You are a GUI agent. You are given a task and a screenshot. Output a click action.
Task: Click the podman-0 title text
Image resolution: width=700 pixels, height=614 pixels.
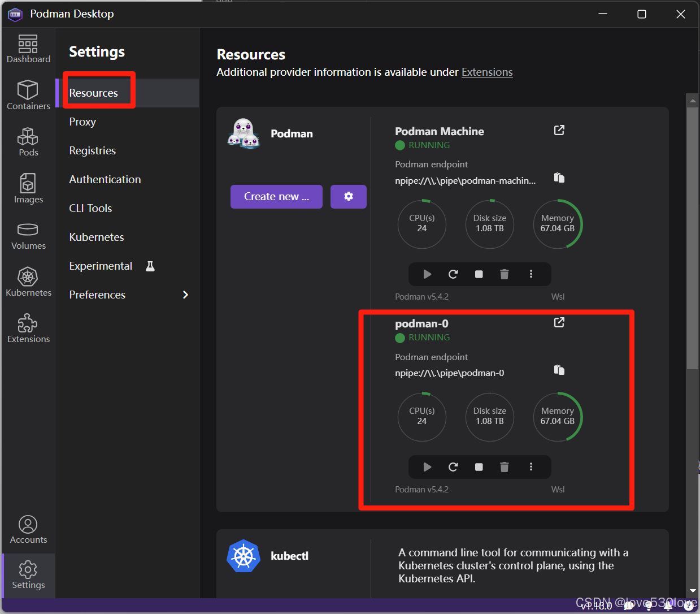coord(421,323)
